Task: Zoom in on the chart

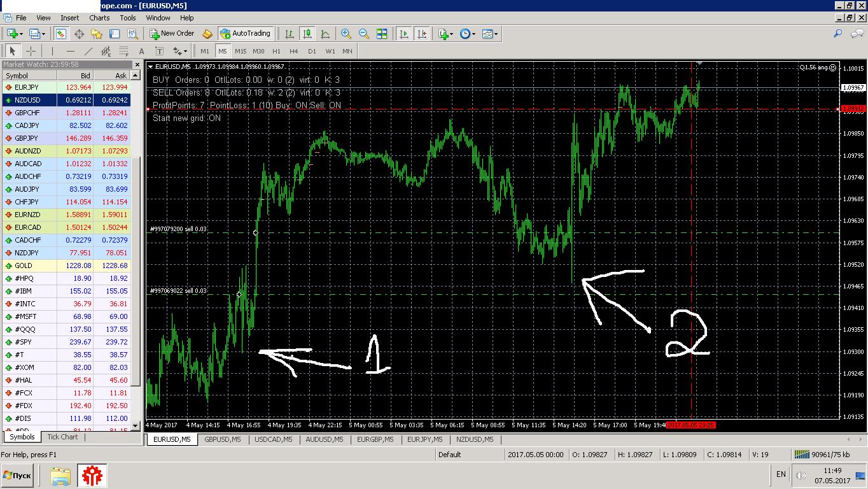Action: click(x=346, y=34)
